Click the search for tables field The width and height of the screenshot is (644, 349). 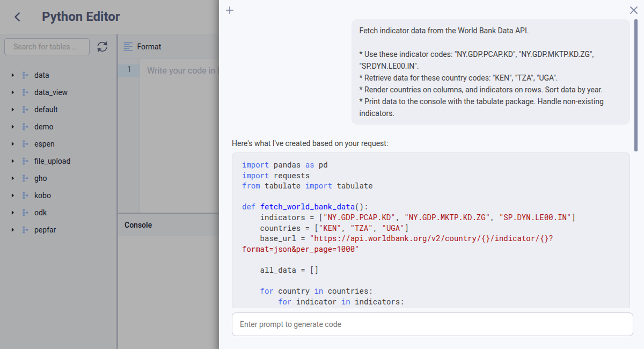click(47, 47)
